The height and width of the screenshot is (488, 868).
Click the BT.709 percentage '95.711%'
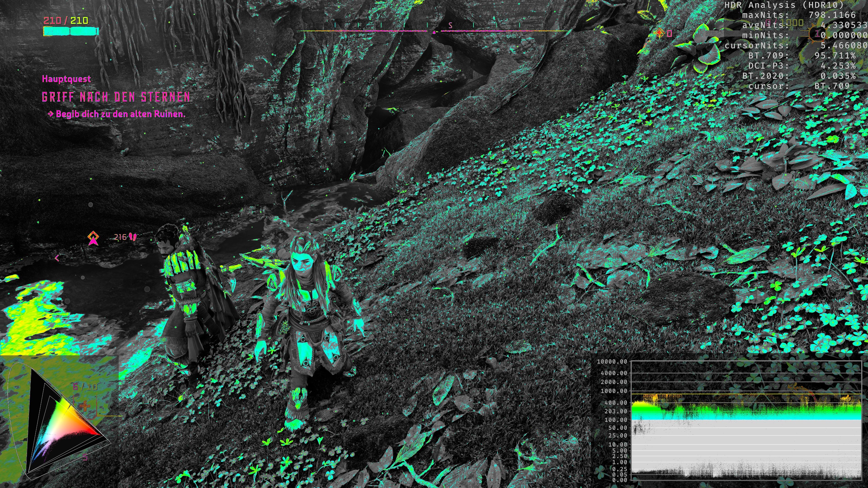835,55
